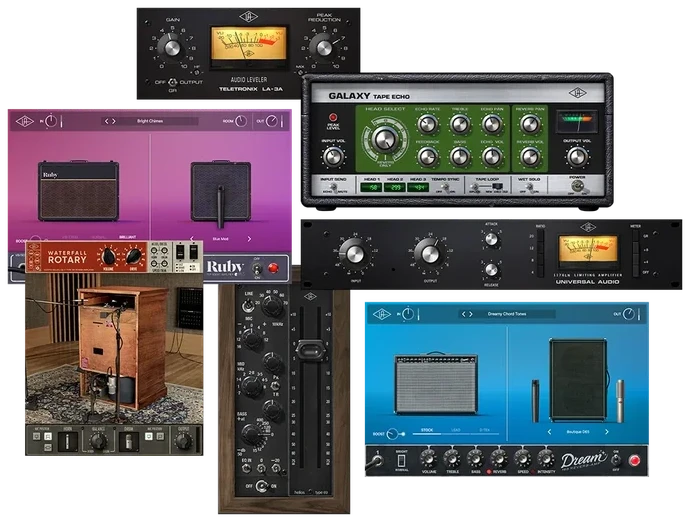Click the Head 2 delay display on Galaxy
The image size is (690, 522).
(395, 187)
